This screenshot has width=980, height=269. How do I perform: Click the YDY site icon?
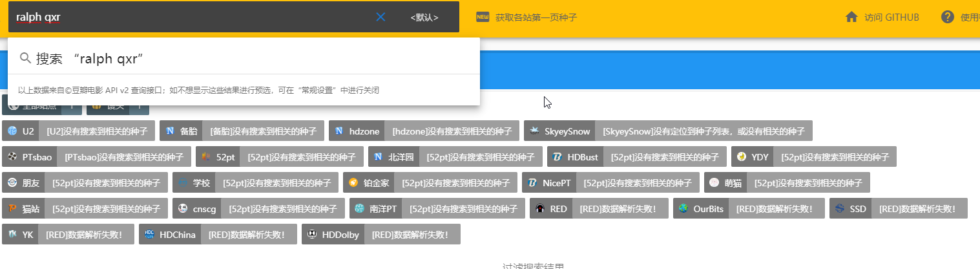742,157
